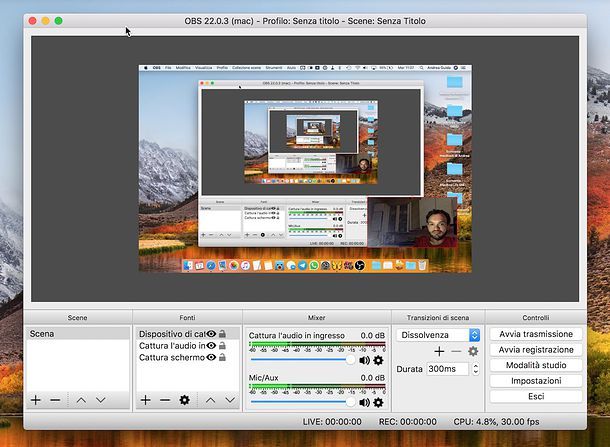The image size is (610, 447).
Task: Click CPU: 4.8%, 30.00 fps status
Action: 496,422
